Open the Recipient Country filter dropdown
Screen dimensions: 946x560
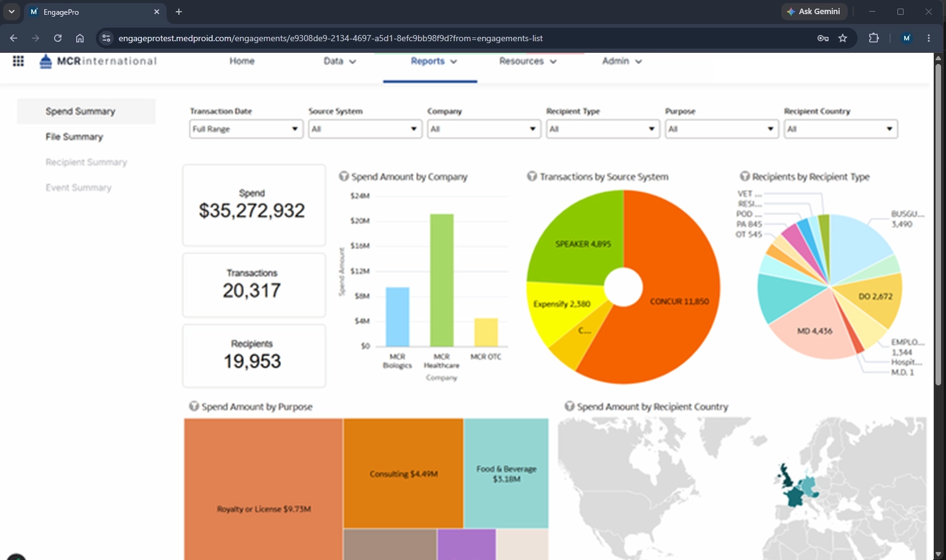coord(841,129)
